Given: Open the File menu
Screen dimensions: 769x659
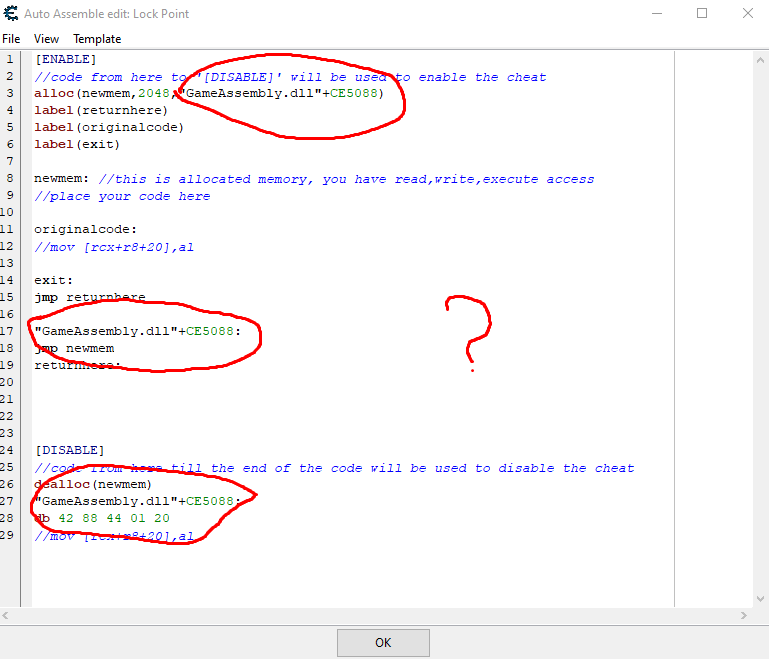Looking at the screenshot, I should [11, 39].
